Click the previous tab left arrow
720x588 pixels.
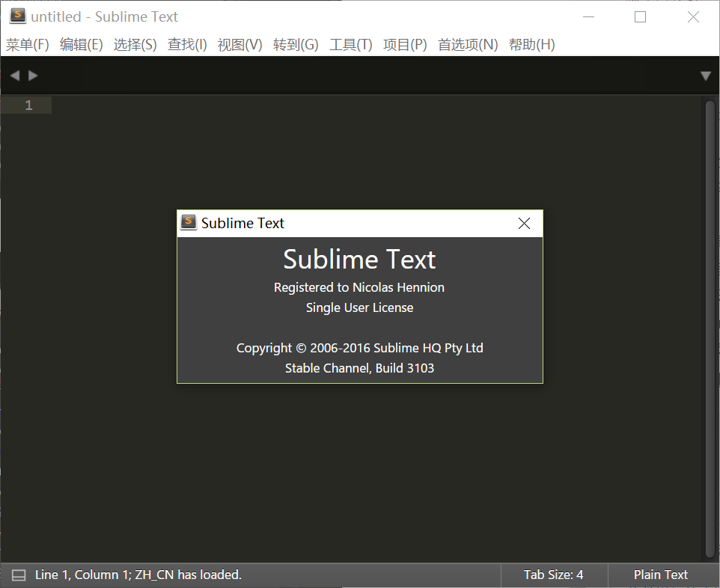click(15, 76)
